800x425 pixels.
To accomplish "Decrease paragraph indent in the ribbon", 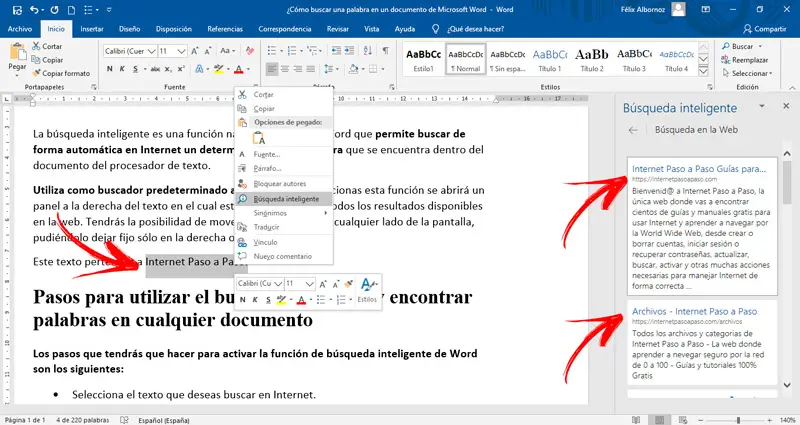I will (336, 51).
